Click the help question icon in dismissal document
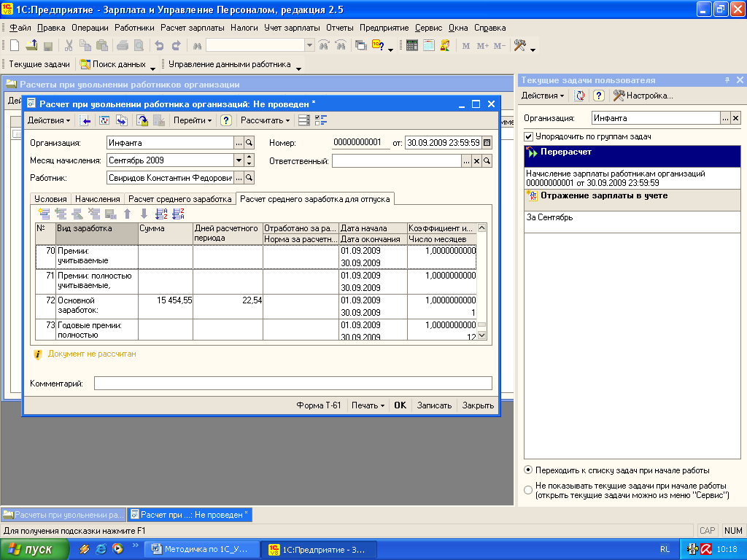Viewport: 747px width, 560px height. click(x=226, y=120)
